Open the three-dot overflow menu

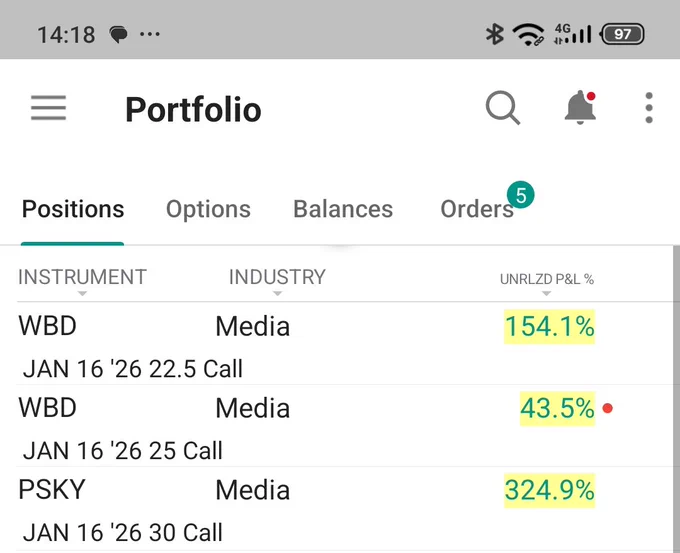(649, 108)
